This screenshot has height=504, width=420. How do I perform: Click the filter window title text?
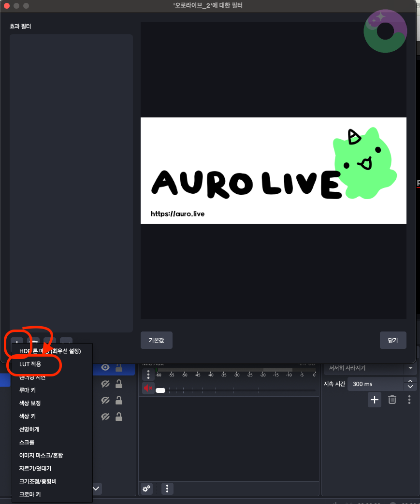208,5
